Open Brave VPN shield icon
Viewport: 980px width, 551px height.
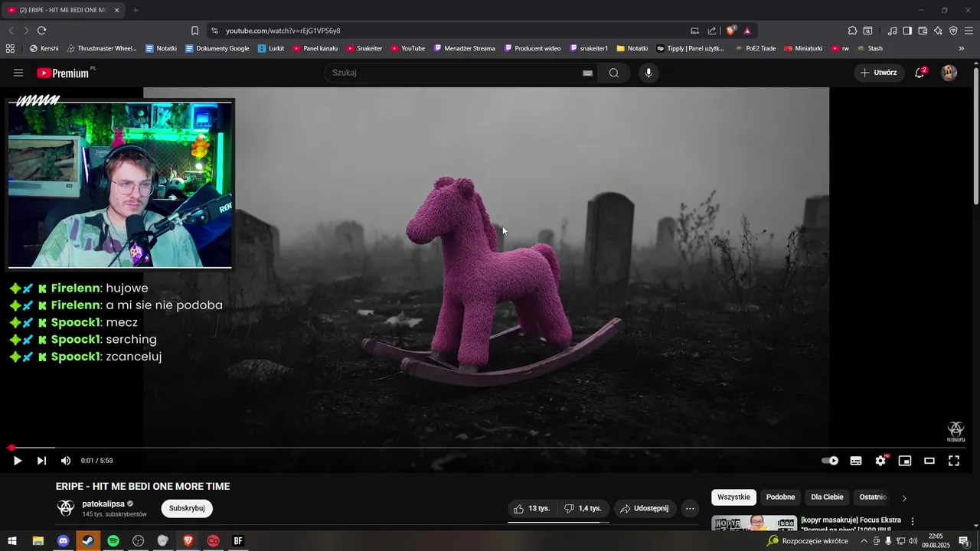pyautogui.click(x=953, y=31)
